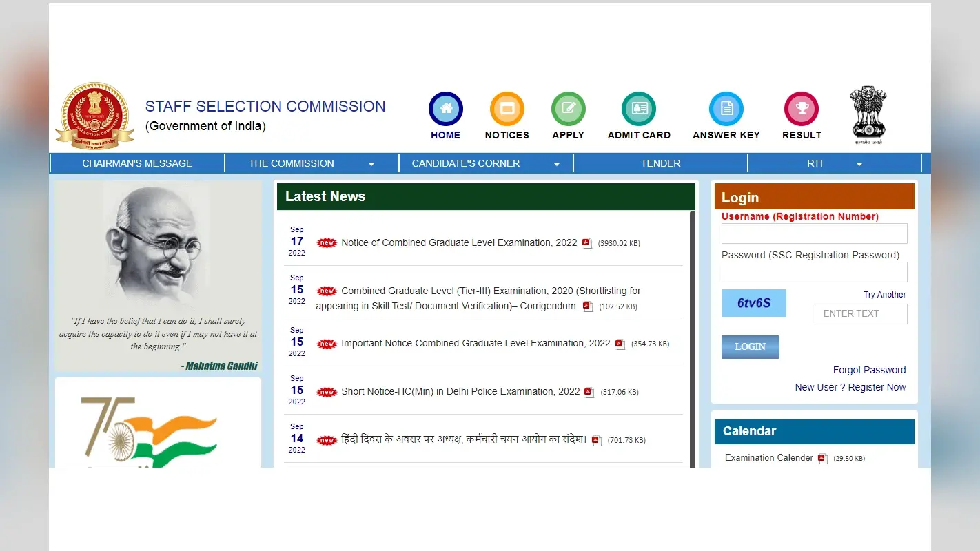
Task: Open Chairman's Message menu item
Action: [x=137, y=163]
